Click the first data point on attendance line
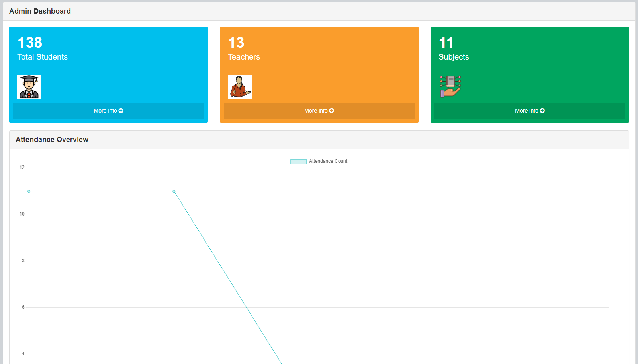The image size is (638, 364). coord(28,191)
